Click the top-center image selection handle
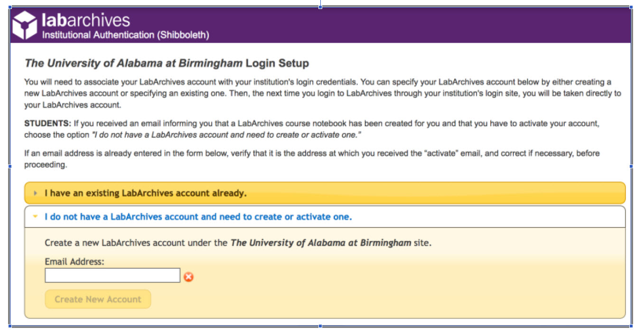This screenshot has width=644, height=336. 320,7
